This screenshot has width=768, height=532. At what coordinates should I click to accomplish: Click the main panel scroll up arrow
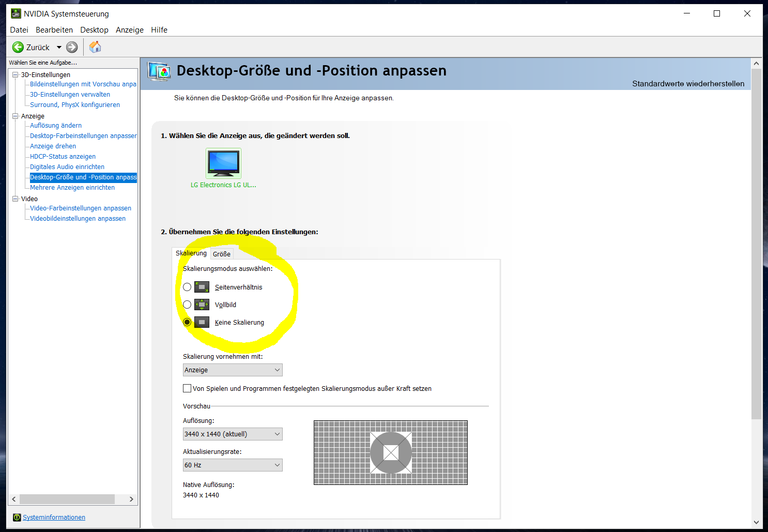tap(757, 64)
